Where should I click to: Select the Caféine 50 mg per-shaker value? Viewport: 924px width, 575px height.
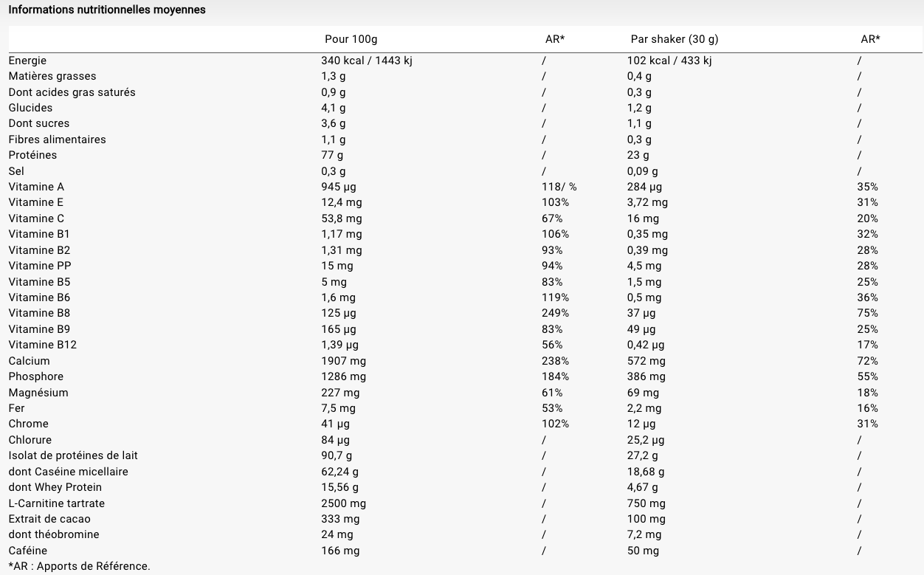click(x=643, y=551)
